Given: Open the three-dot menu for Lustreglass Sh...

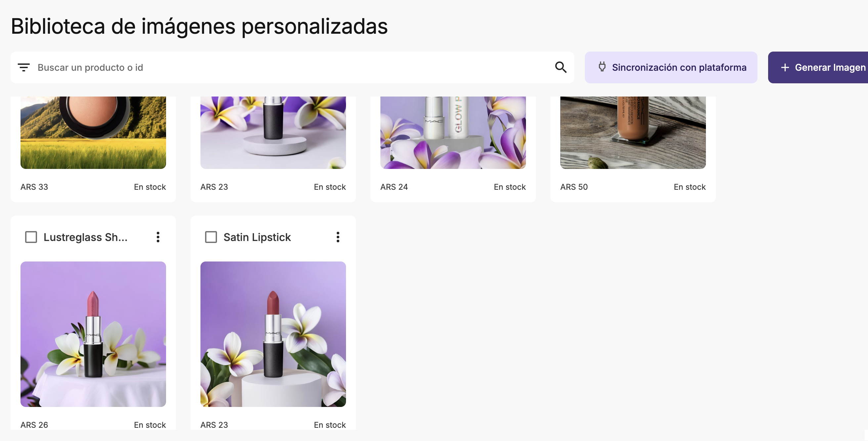Looking at the screenshot, I should click(158, 237).
